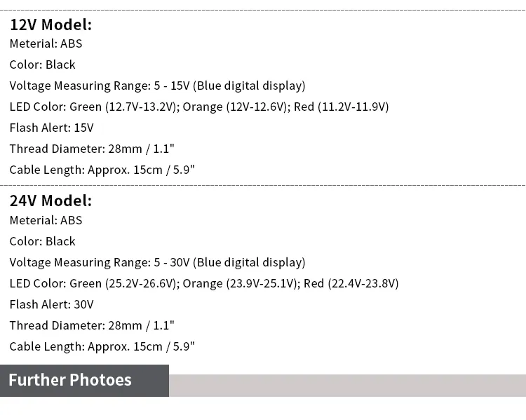Click "Color: Black" in the 12V Model section
This screenshot has width=526, height=420.
click(x=42, y=65)
